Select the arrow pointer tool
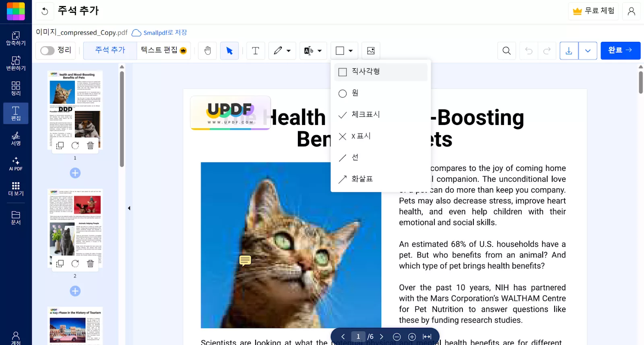Image resolution: width=644 pixels, height=345 pixels. coord(229,51)
